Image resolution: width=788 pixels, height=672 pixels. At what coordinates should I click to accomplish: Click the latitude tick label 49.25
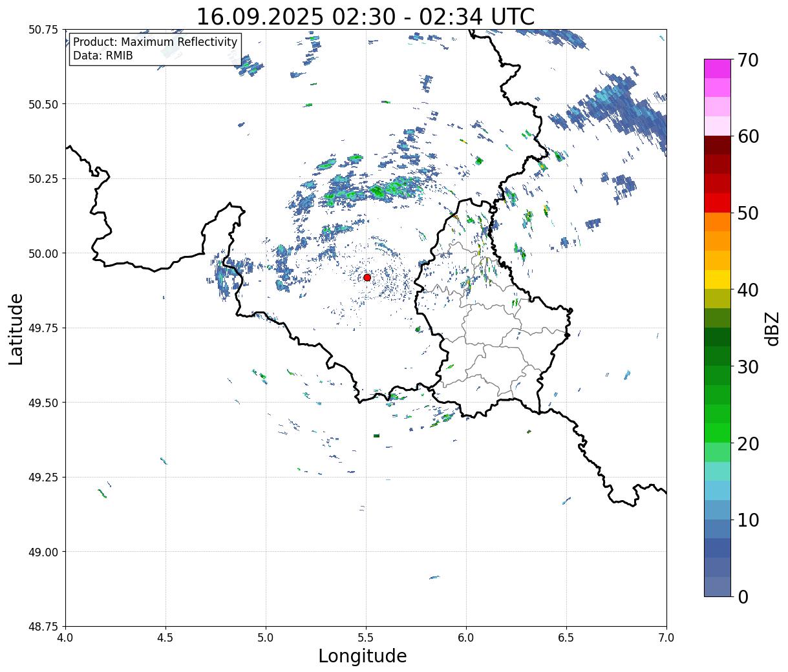[x=43, y=477]
